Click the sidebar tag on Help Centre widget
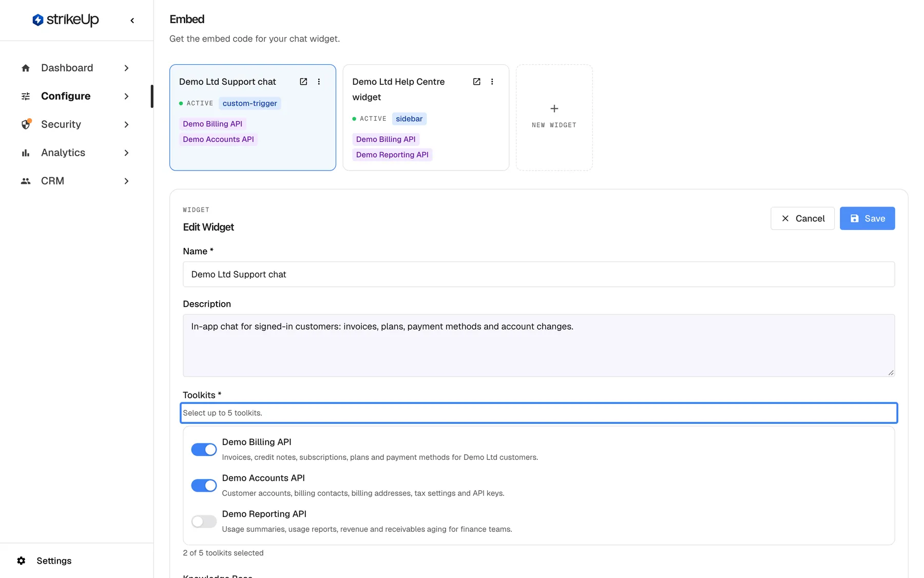This screenshot has height=578, width=924. click(x=409, y=119)
